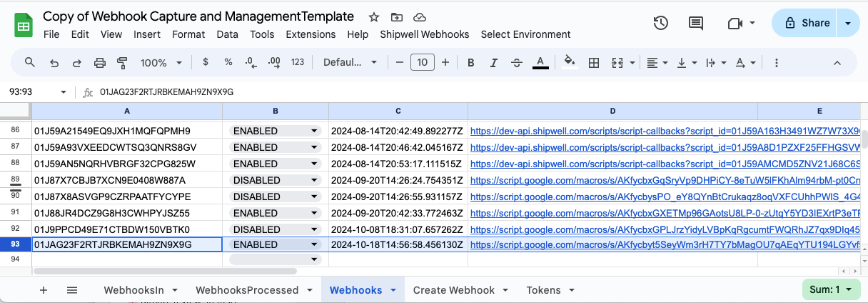Switch to the Tokens sheet tab
This screenshot has height=303, width=868.
coord(543,290)
